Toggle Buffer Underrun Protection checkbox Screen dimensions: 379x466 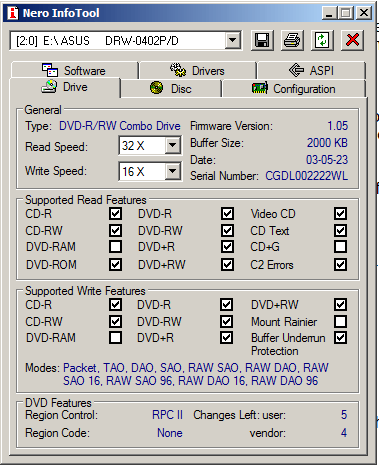click(x=340, y=338)
